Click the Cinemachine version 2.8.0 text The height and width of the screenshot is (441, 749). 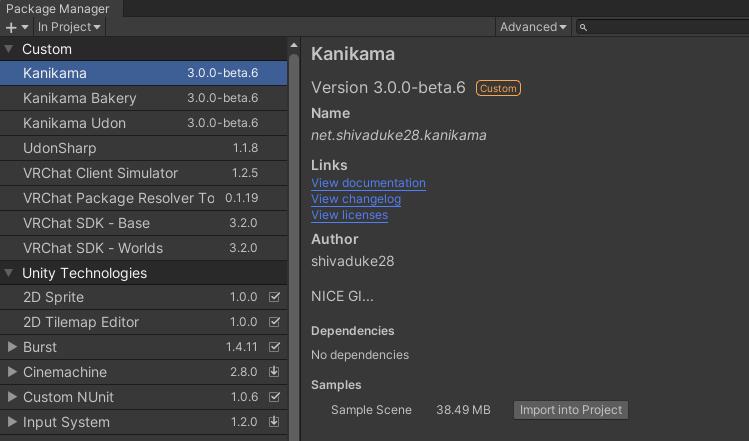tap(244, 372)
